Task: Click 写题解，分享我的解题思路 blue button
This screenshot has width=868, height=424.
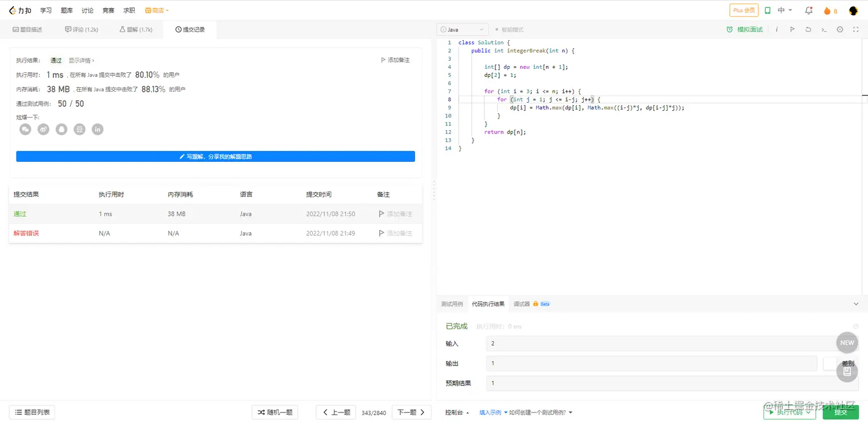Action: 215,156
